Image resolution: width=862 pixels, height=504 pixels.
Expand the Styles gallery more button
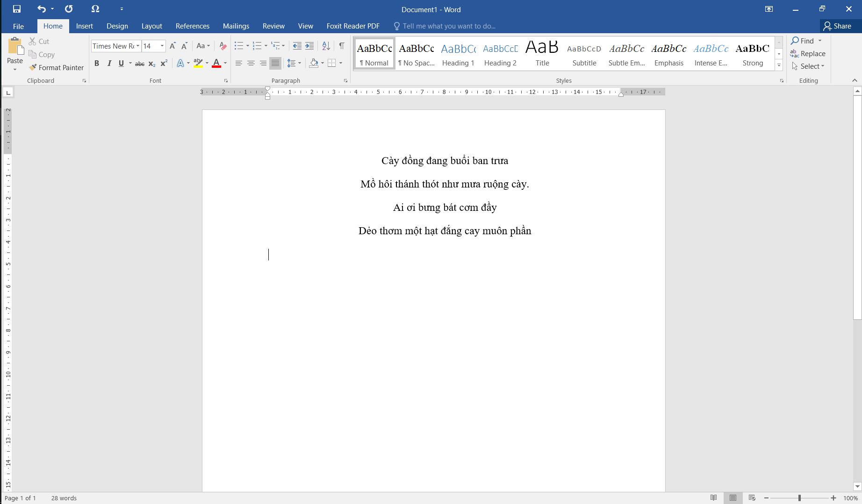point(779,65)
